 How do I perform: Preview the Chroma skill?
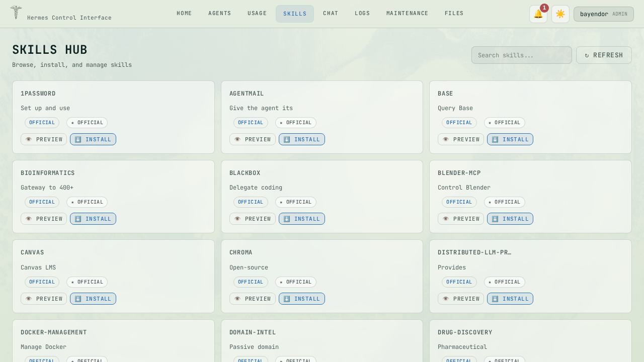click(253, 299)
